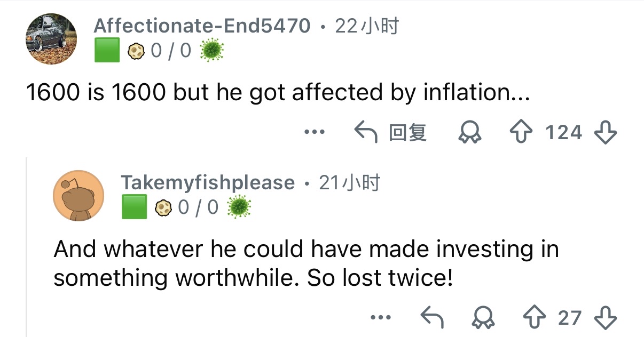This screenshot has width=644, height=337.
Task: Collapse the reply thread via the vertical line
Action: pyautogui.click(x=27, y=245)
